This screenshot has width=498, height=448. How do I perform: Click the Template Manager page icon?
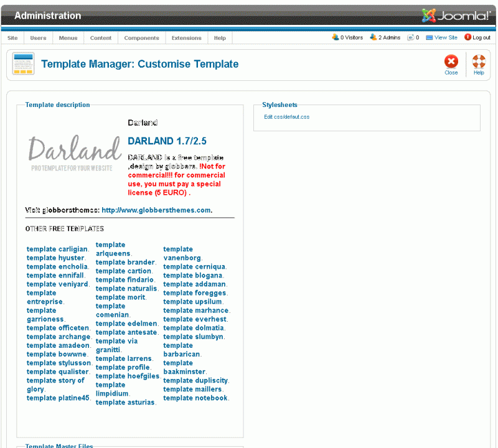[x=24, y=63]
